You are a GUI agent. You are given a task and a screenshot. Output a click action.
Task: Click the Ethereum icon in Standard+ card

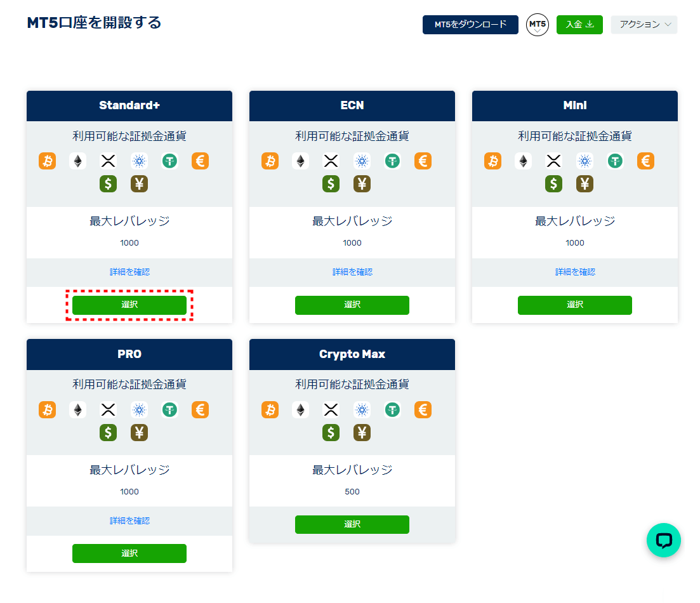(77, 161)
